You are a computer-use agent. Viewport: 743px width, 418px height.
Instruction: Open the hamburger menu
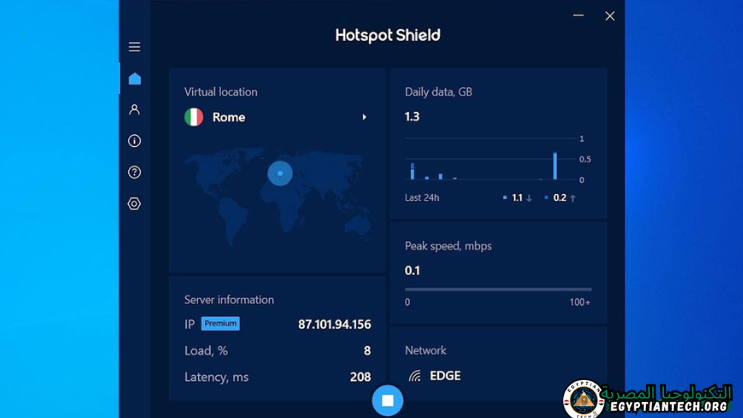click(134, 47)
